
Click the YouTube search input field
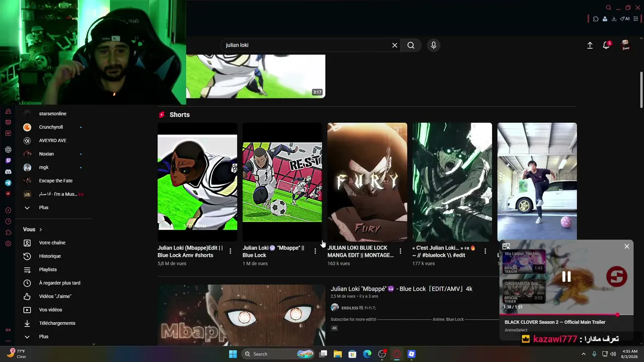(306, 45)
